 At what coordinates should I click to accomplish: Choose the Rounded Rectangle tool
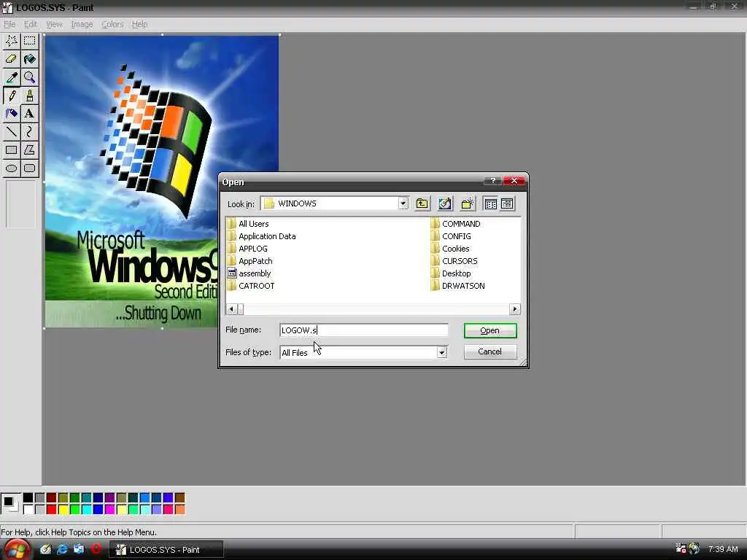coord(29,168)
